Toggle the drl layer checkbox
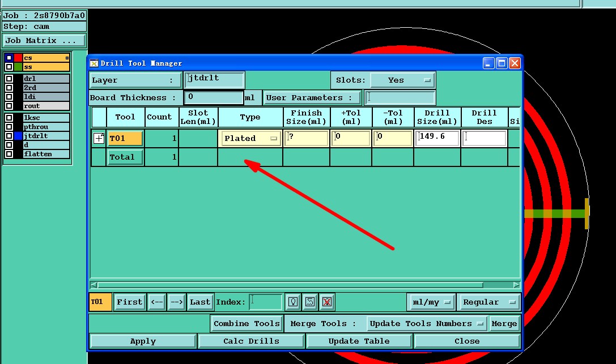 [x=9, y=79]
